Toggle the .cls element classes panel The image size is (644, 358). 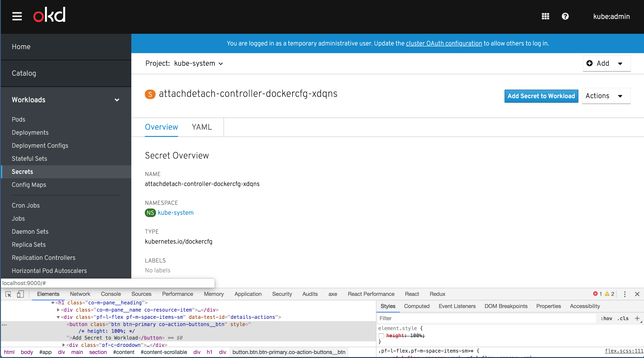pos(623,318)
